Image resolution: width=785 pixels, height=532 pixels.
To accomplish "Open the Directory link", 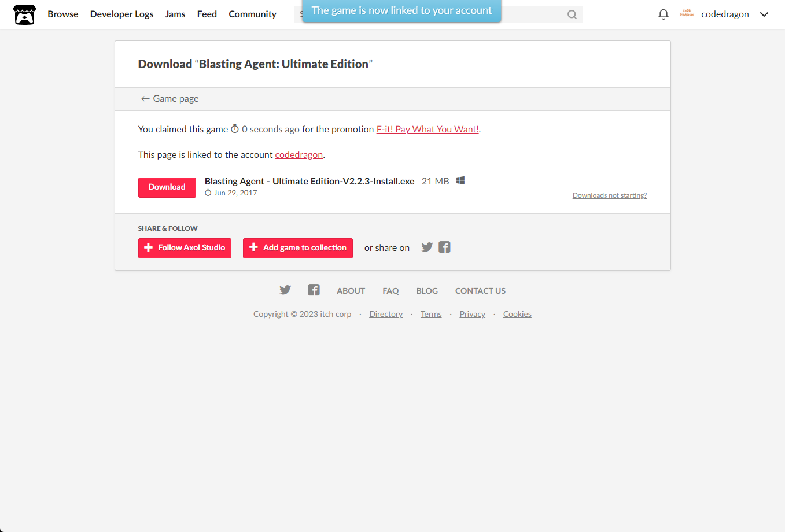I will (x=386, y=314).
